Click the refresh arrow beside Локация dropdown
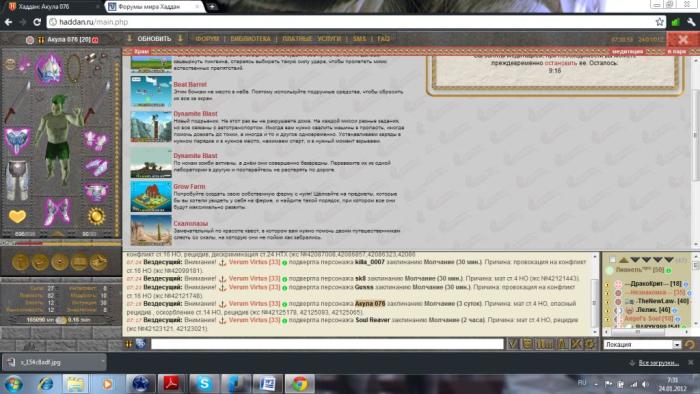The width and height of the screenshot is (700, 394). [690, 344]
